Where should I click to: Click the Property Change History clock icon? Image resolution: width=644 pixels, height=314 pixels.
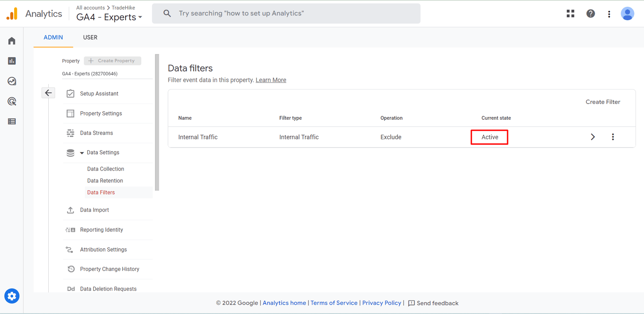(x=71, y=269)
